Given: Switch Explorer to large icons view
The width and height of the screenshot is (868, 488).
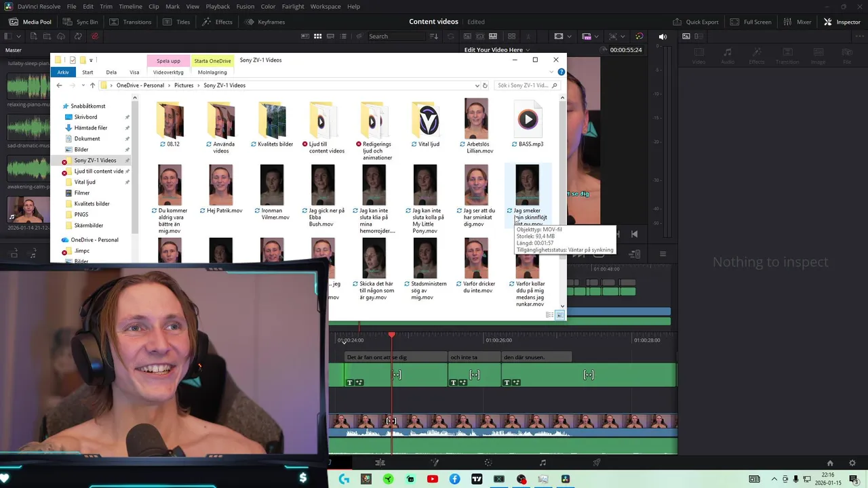Looking at the screenshot, I should 560,315.
